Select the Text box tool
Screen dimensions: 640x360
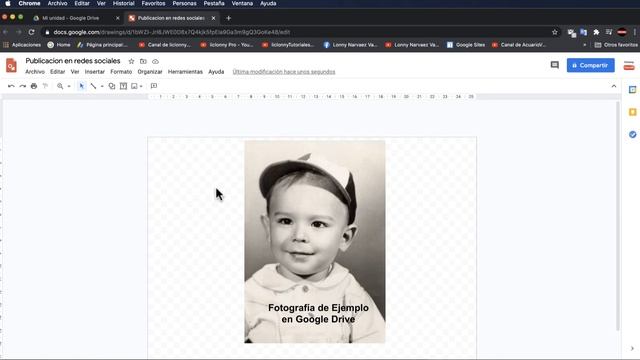pyautogui.click(x=123, y=86)
